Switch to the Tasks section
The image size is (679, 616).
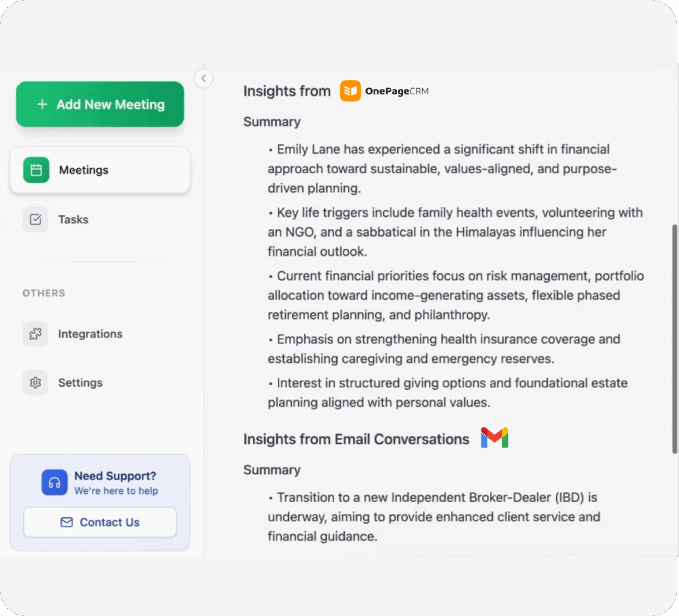73,219
